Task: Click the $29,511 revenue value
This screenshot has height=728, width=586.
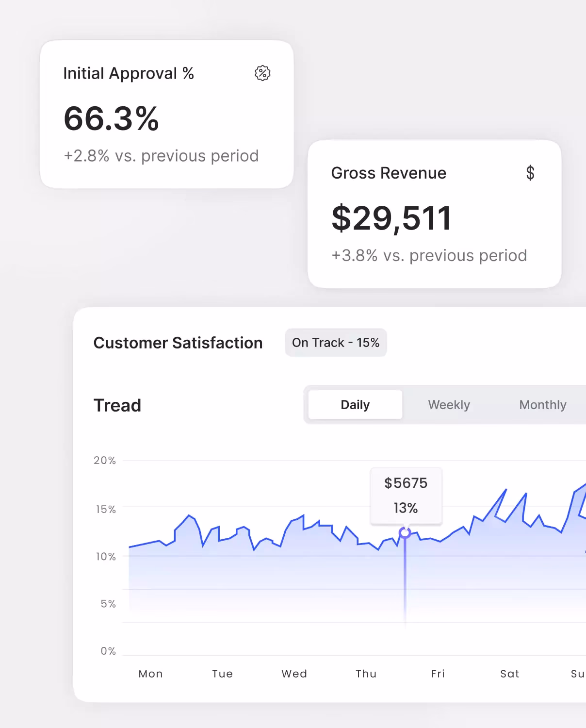Action: 391,218
